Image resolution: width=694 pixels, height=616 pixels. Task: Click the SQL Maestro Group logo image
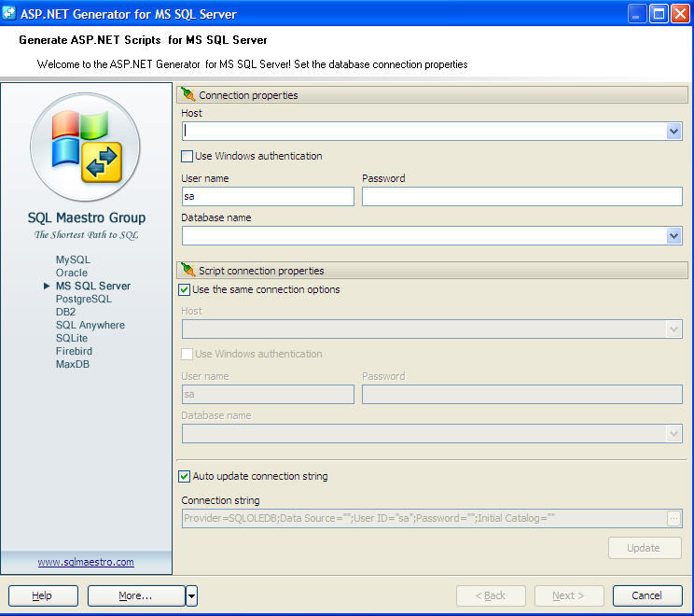click(x=86, y=147)
